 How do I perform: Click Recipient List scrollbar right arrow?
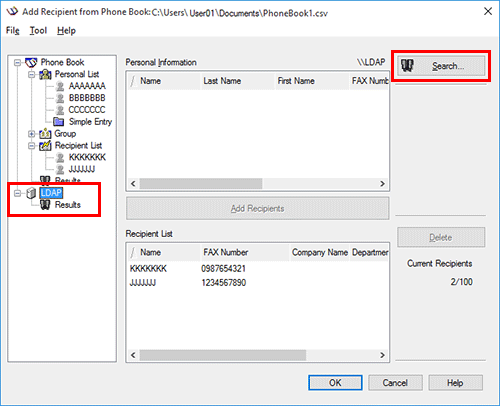coord(382,355)
